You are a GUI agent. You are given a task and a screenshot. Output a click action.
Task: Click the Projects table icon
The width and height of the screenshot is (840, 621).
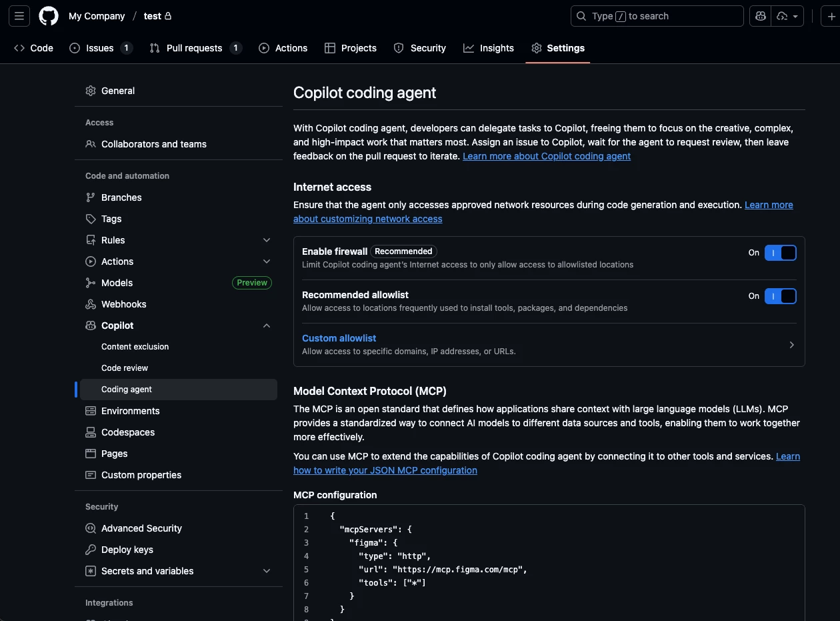click(329, 48)
